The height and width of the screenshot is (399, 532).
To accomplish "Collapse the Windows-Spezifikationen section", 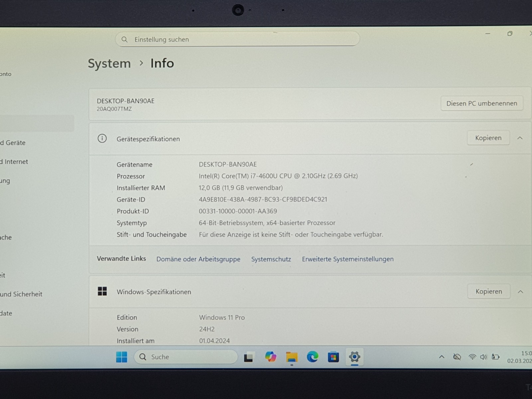I will 520,292.
